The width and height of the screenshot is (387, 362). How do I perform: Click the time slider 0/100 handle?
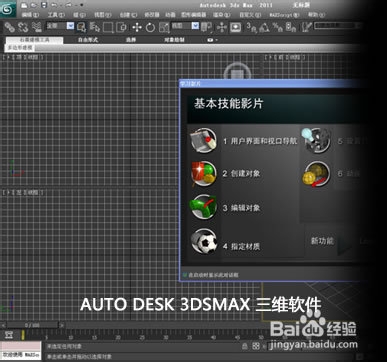click(32, 325)
